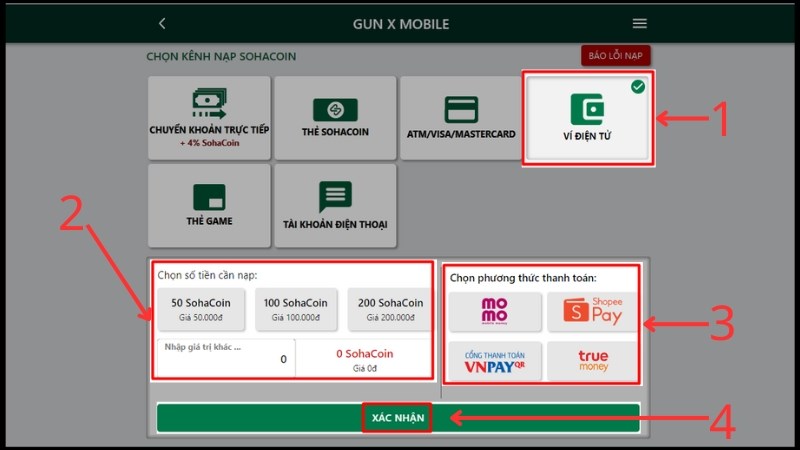
Task: Choose the Thẻ Game channel
Action: pos(209,206)
